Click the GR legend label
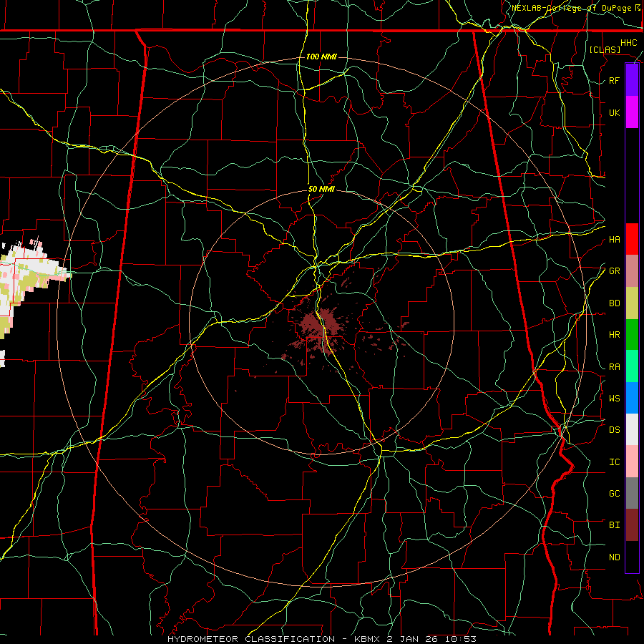 tap(614, 270)
